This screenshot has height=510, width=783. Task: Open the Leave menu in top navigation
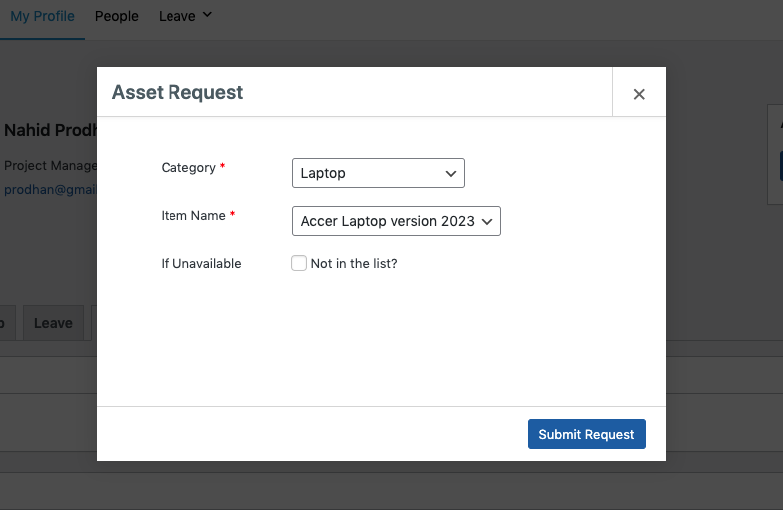click(x=177, y=16)
